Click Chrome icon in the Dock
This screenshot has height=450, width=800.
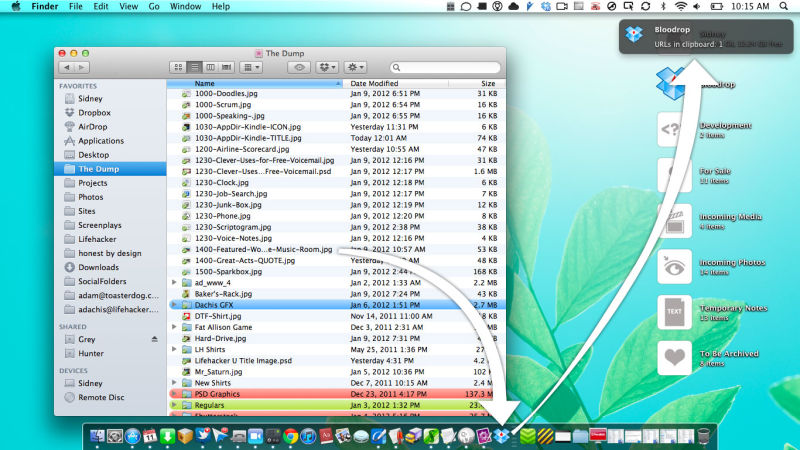pyautogui.click(x=290, y=435)
